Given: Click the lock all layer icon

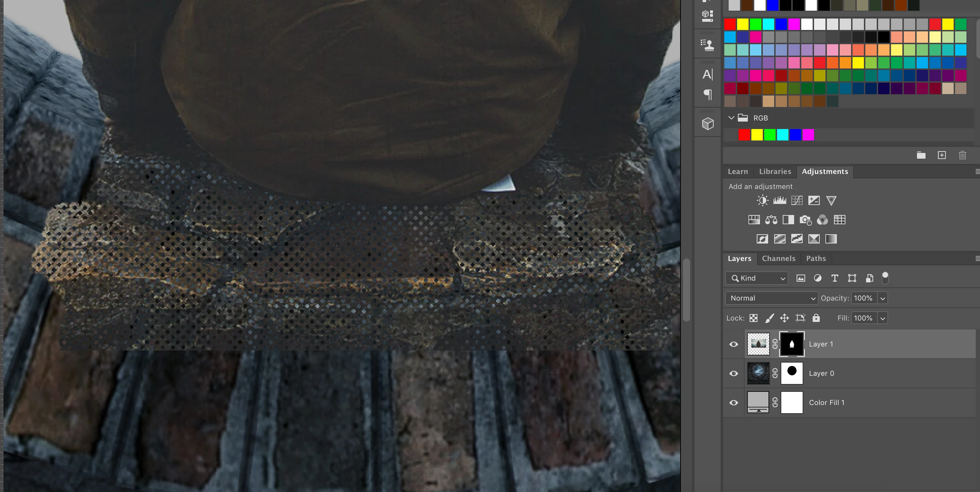Looking at the screenshot, I should (x=816, y=318).
